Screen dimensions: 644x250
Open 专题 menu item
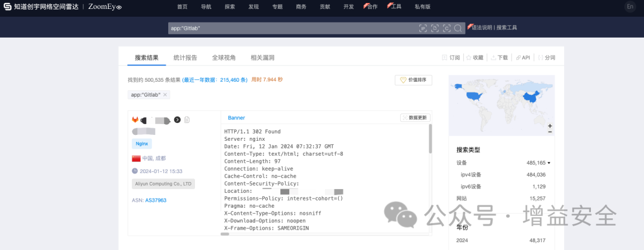(x=277, y=7)
